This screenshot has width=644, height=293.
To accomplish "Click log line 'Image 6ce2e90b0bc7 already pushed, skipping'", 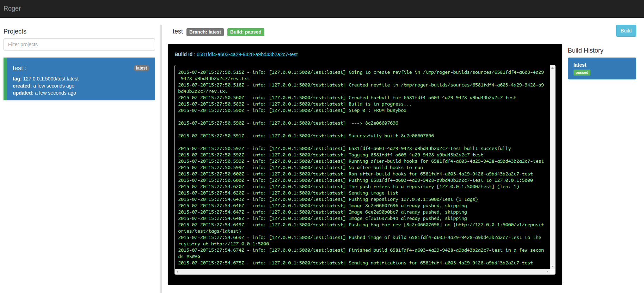I will [x=323, y=212].
